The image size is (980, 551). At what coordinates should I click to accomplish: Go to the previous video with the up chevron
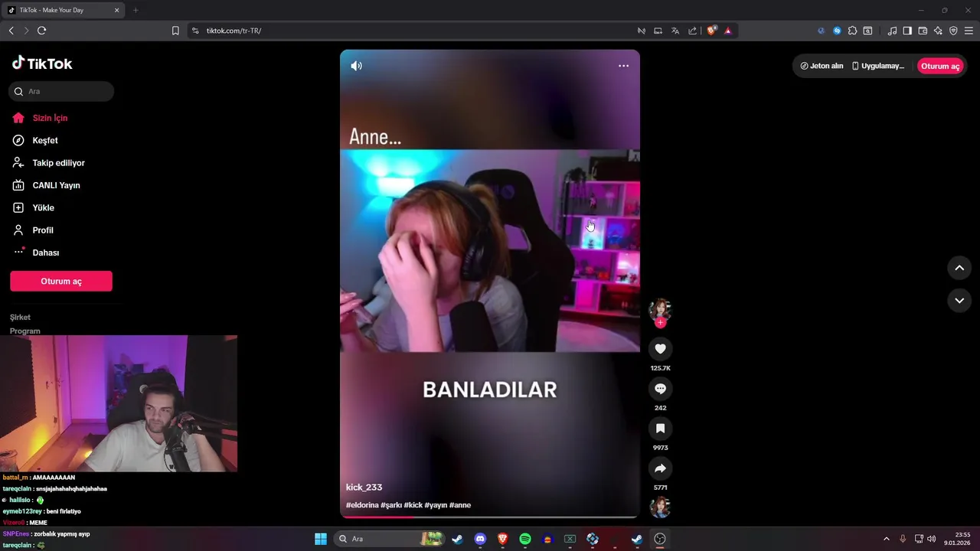pos(959,268)
